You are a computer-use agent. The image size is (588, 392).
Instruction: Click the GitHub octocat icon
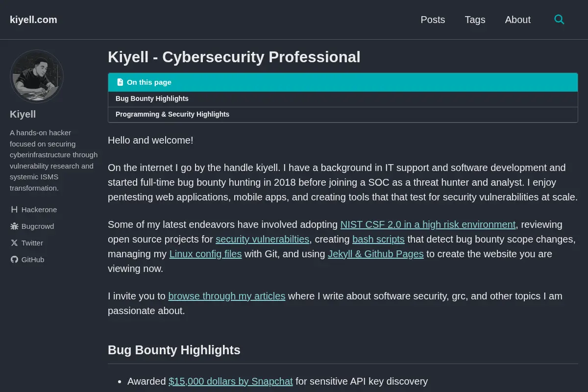(x=14, y=260)
